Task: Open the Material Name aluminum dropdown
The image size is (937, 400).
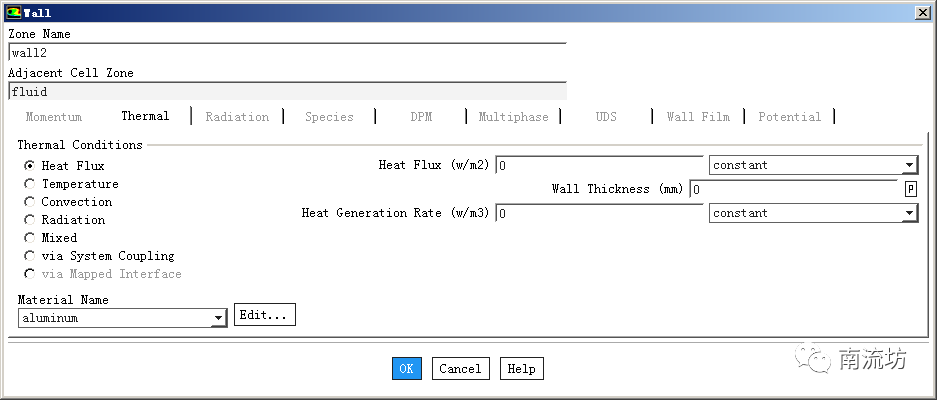Action: pyautogui.click(x=122, y=318)
